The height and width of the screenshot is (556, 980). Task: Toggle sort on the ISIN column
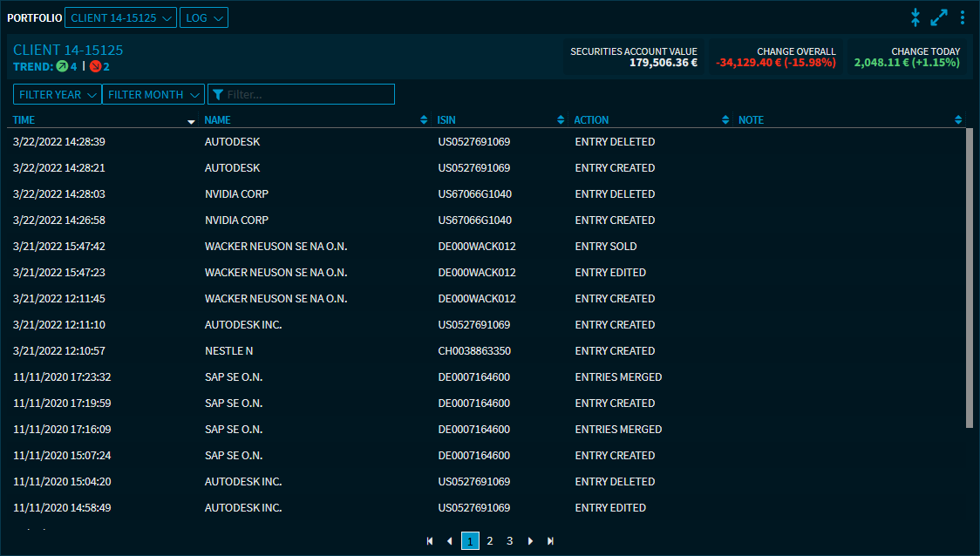(x=561, y=120)
